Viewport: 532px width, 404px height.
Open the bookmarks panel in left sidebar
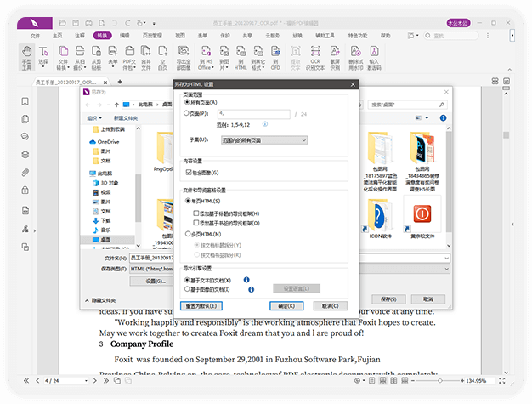[25, 101]
